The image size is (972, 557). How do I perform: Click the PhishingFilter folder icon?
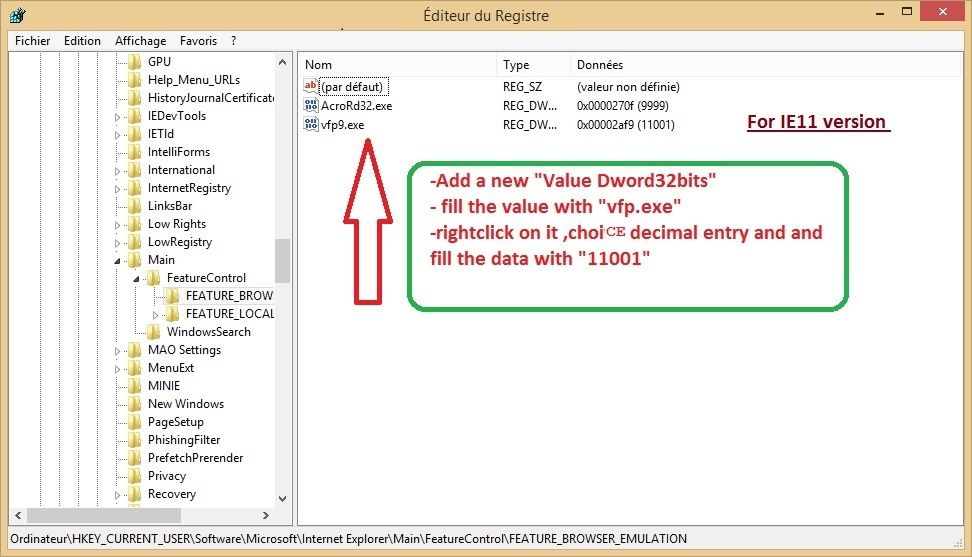click(135, 440)
